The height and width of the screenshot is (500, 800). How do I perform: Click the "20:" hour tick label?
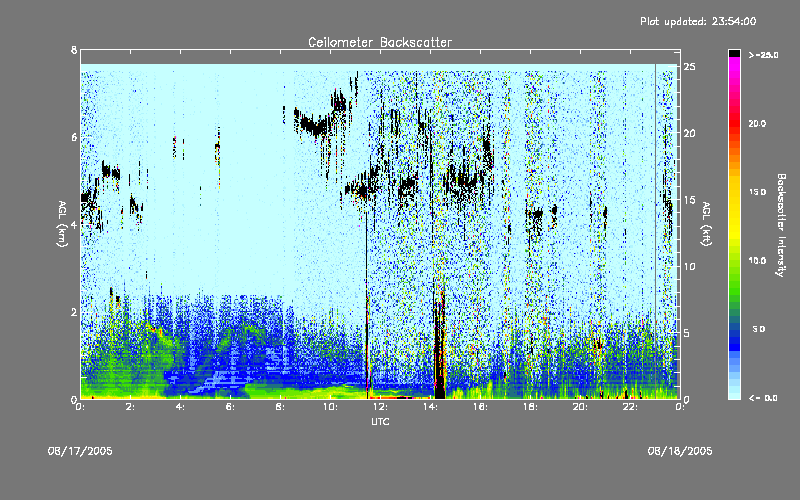point(580,407)
